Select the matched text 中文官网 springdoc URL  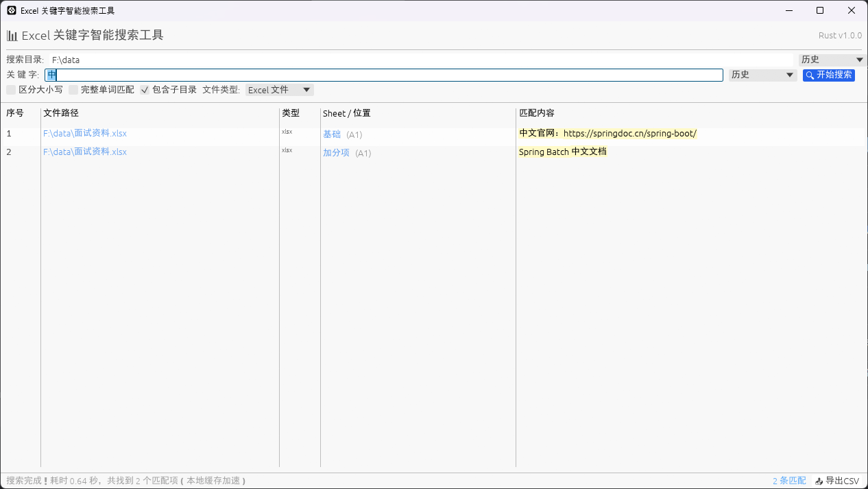(608, 133)
